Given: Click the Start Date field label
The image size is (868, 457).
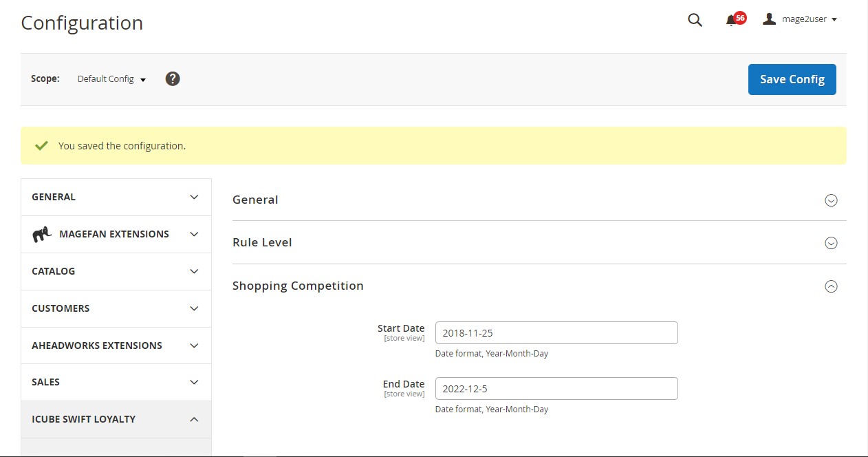Looking at the screenshot, I should click(401, 328).
